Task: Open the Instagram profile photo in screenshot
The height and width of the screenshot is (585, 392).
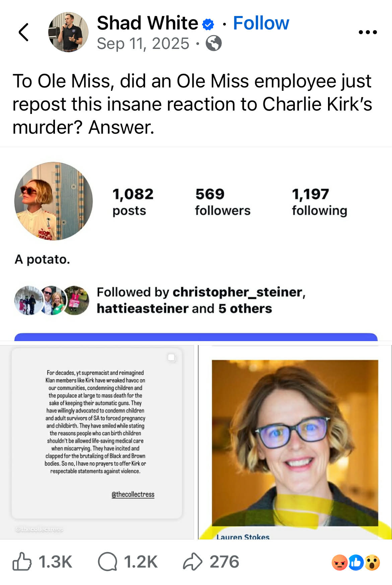Action: 54,201
